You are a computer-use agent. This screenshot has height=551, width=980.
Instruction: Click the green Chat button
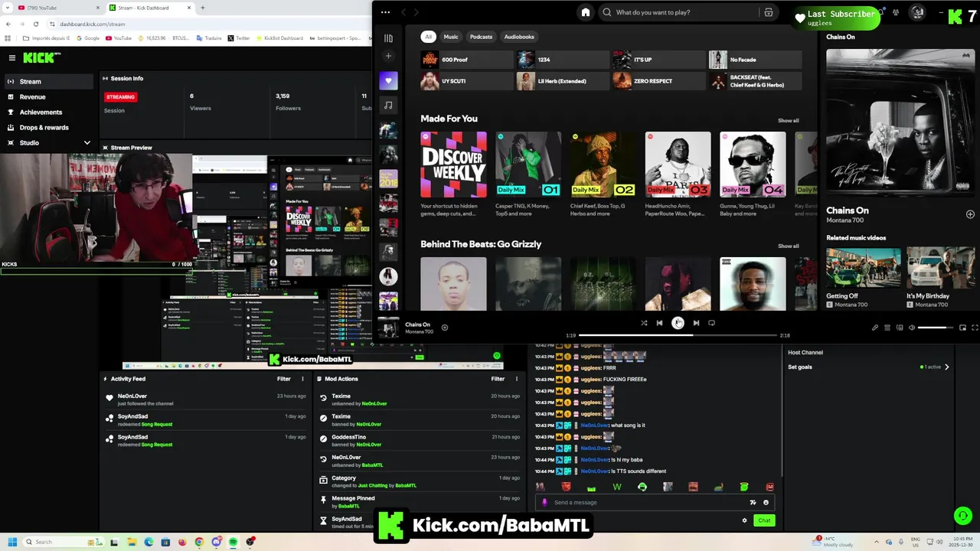pyautogui.click(x=764, y=520)
